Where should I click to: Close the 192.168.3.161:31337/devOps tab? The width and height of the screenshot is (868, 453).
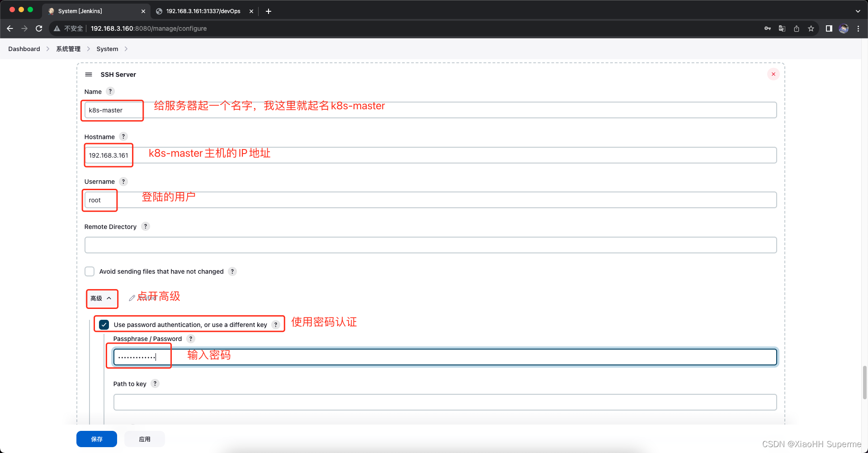pyautogui.click(x=251, y=11)
